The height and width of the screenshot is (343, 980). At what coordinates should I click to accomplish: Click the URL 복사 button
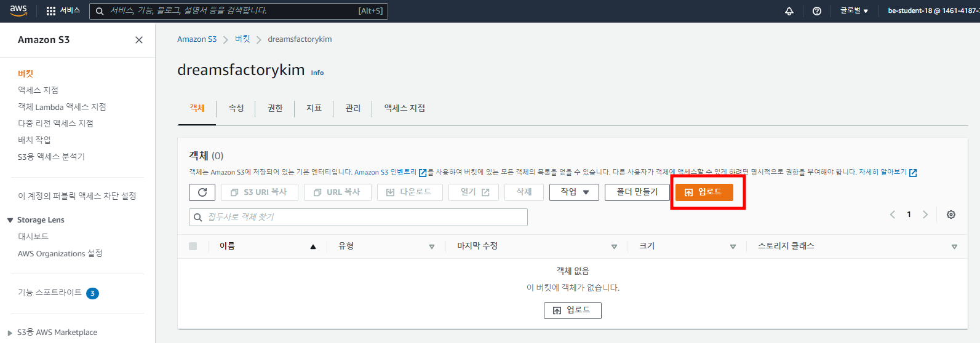pyautogui.click(x=337, y=192)
